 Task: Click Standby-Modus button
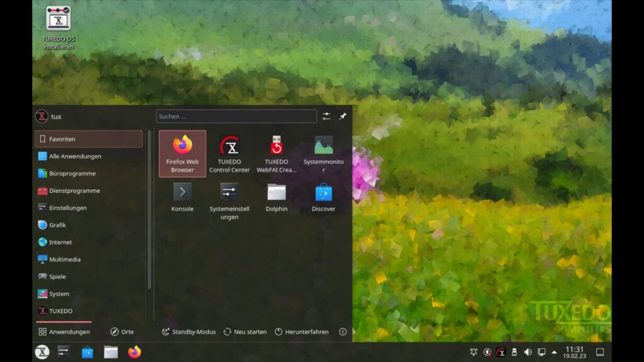pos(189,332)
